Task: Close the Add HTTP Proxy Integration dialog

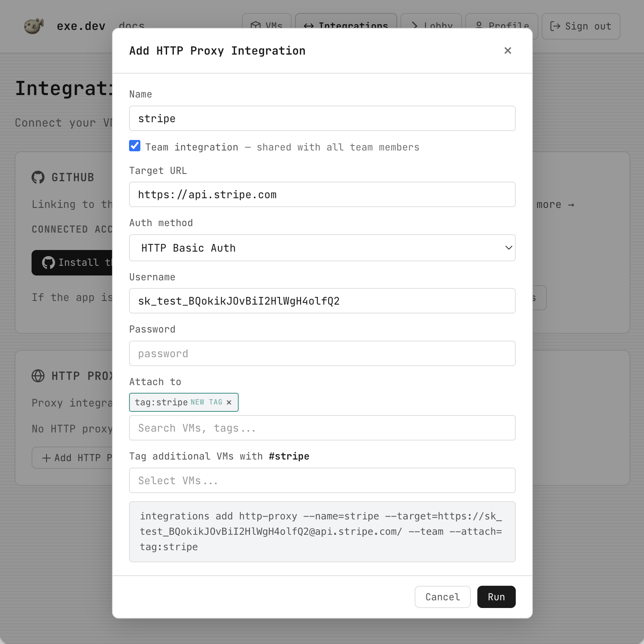Action: pos(508,51)
